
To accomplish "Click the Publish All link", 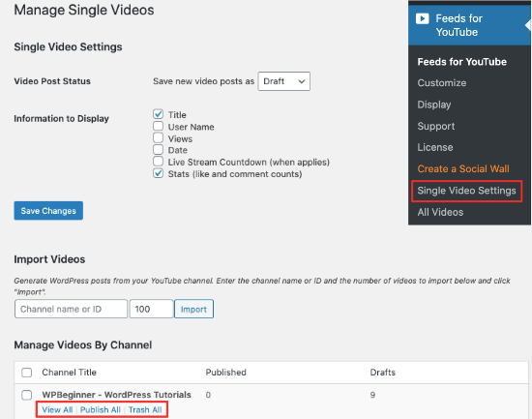I will click(x=101, y=410).
